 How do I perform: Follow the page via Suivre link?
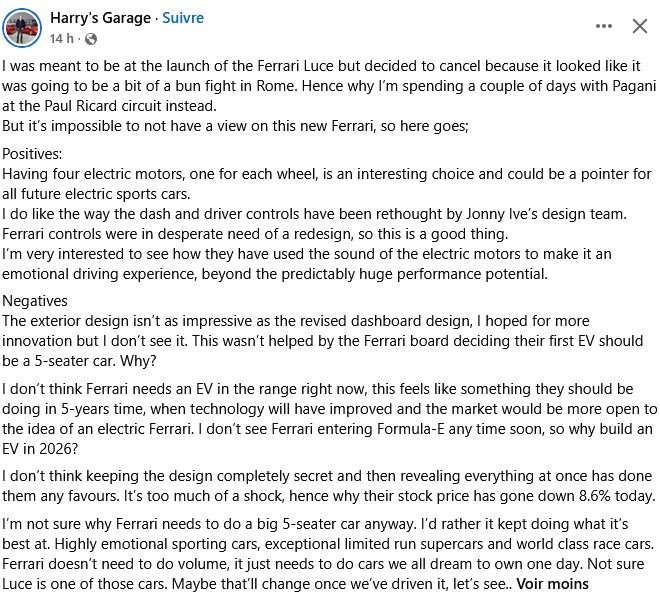point(183,18)
